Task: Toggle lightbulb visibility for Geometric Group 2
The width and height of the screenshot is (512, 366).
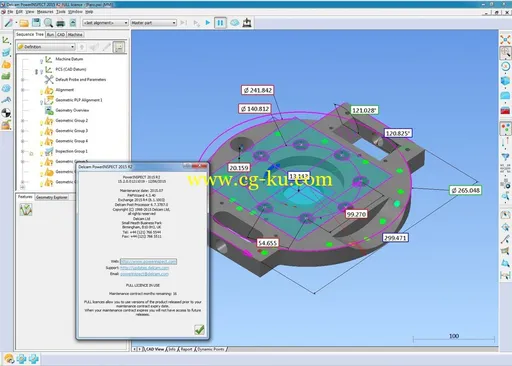Action: pyautogui.click(x=42, y=122)
